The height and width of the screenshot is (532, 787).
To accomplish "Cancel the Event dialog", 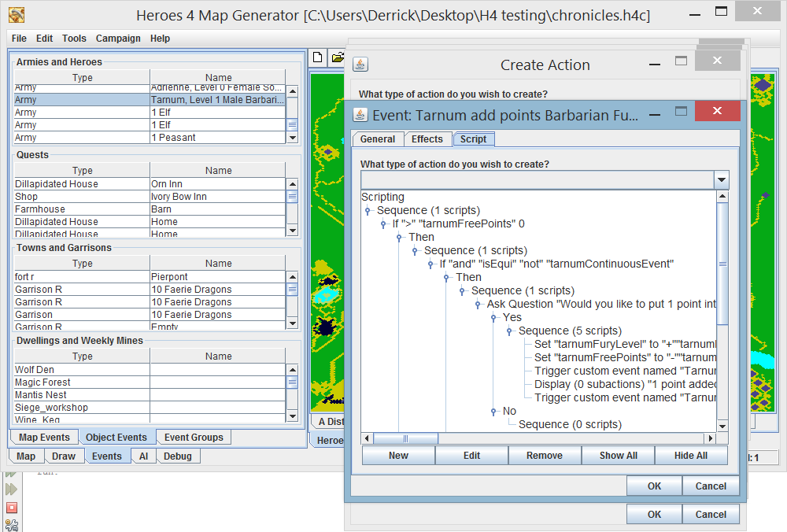I will coord(711,486).
